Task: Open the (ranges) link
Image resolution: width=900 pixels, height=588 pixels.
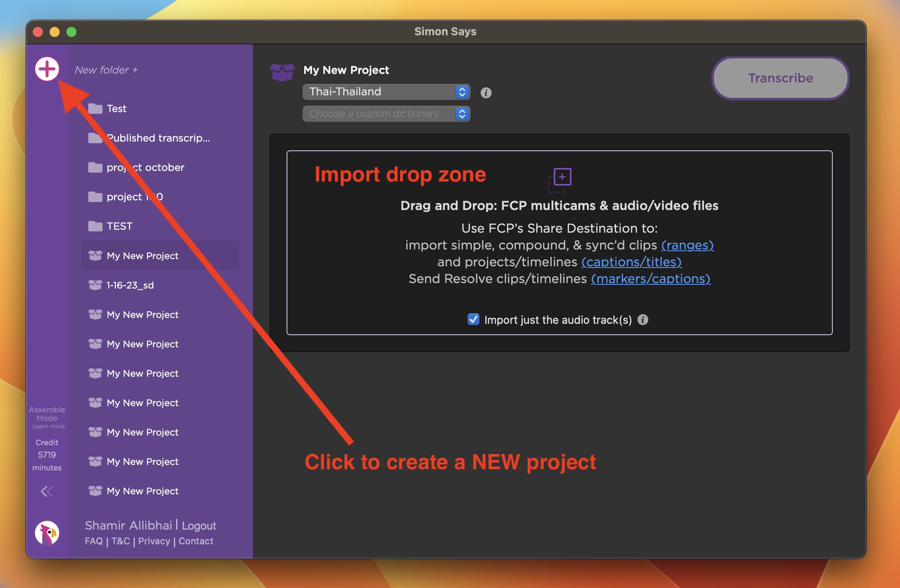Action: pyautogui.click(x=687, y=245)
